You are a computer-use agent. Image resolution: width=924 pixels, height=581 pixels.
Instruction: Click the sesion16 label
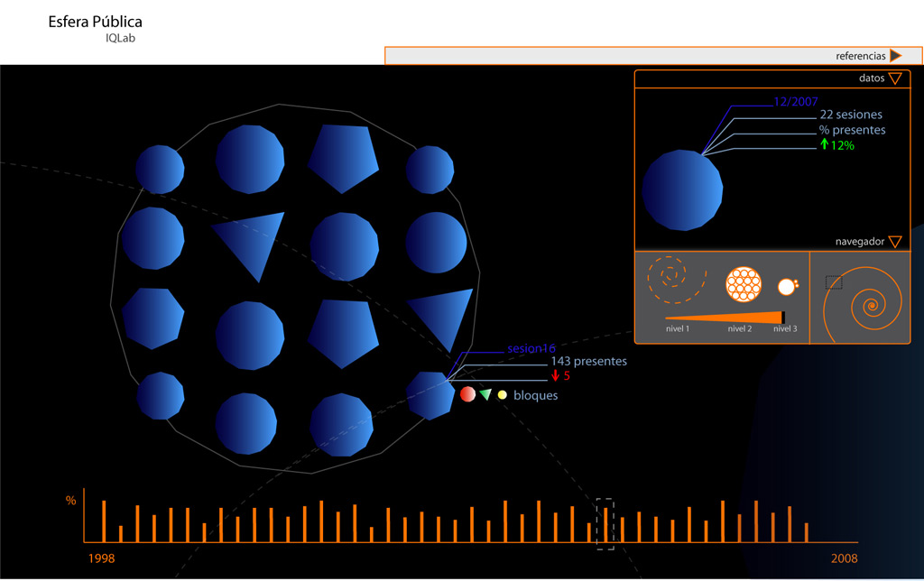click(531, 348)
